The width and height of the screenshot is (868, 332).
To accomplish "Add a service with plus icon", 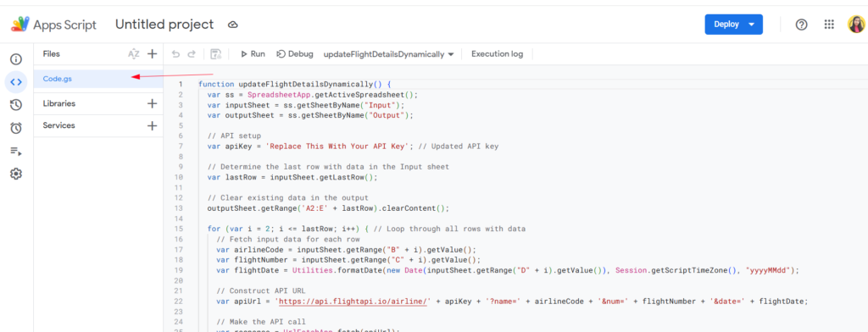I will [153, 125].
